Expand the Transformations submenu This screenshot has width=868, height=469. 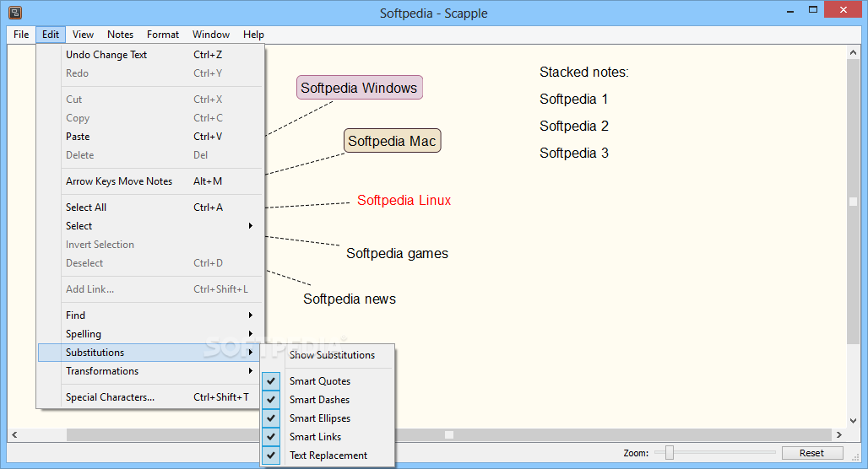(x=150, y=371)
